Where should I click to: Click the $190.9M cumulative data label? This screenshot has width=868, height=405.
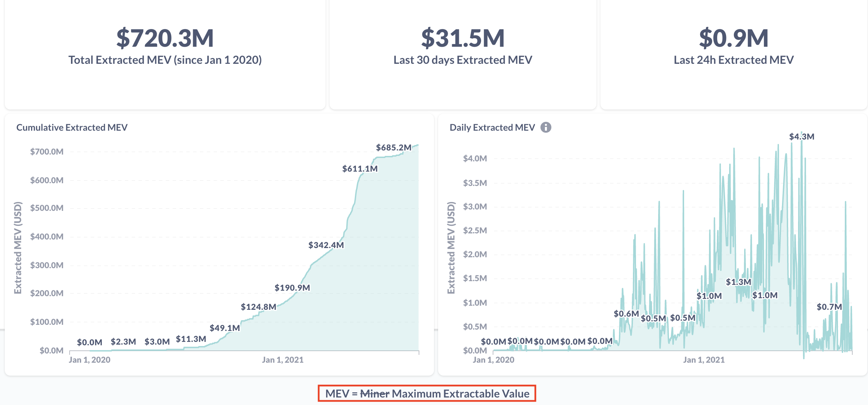click(292, 288)
